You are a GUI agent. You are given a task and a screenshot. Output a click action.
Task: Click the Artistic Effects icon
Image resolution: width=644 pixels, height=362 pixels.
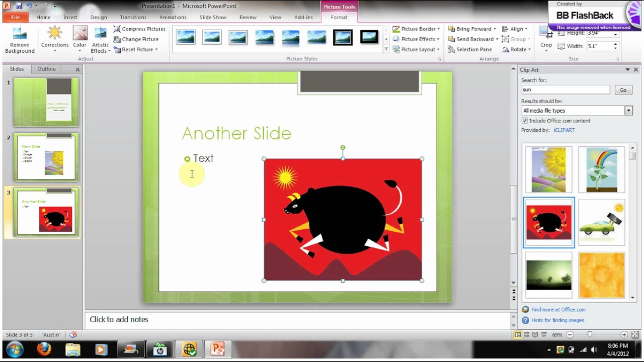(x=100, y=35)
